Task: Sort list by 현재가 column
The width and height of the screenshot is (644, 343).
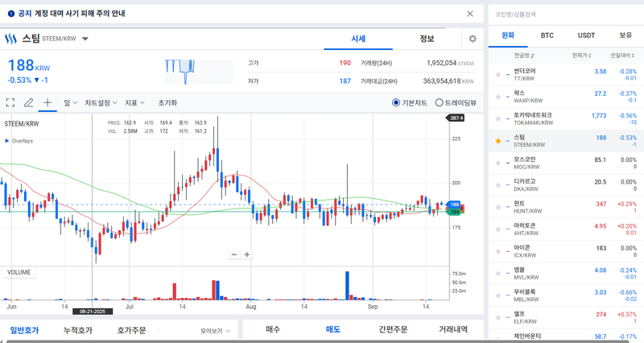Action: [581, 56]
